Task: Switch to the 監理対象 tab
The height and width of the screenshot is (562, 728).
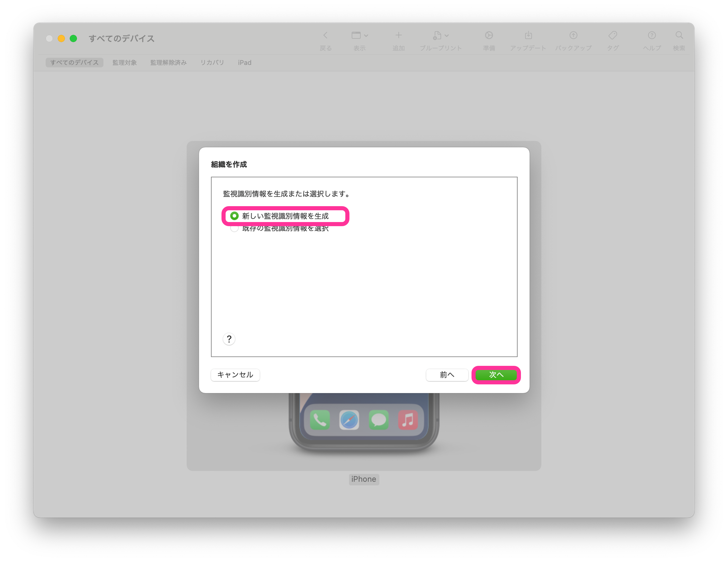Action: (124, 63)
